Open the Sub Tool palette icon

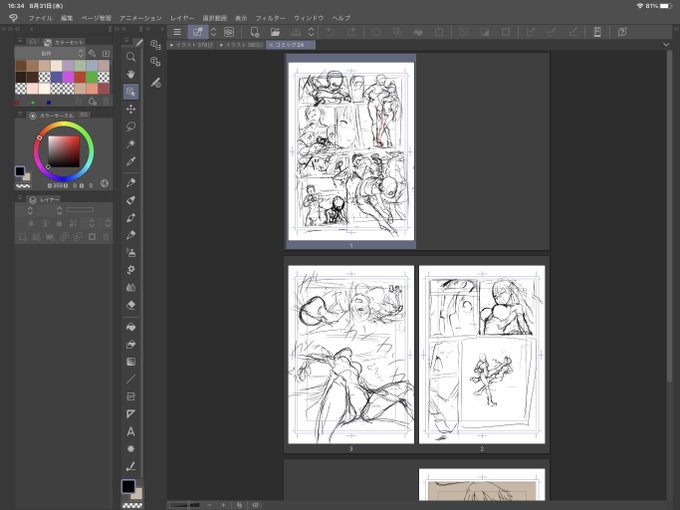[x=155, y=45]
